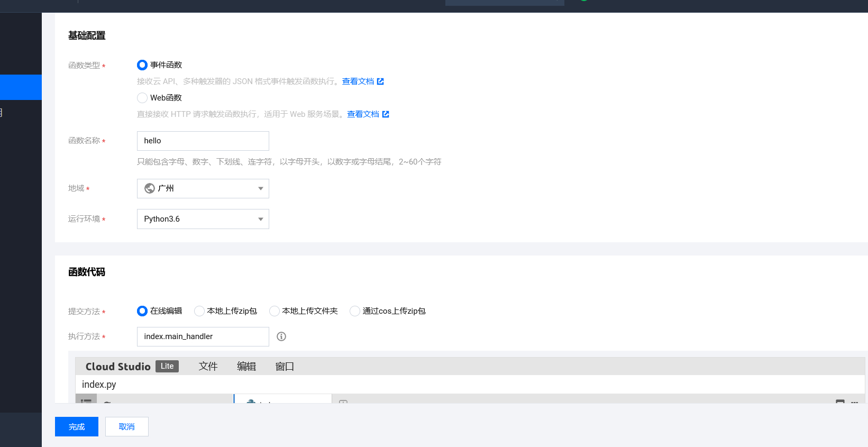This screenshot has width=868, height=447.
Task: Open the 窗口 menu in Cloud Studio
Action: coord(285,367)
